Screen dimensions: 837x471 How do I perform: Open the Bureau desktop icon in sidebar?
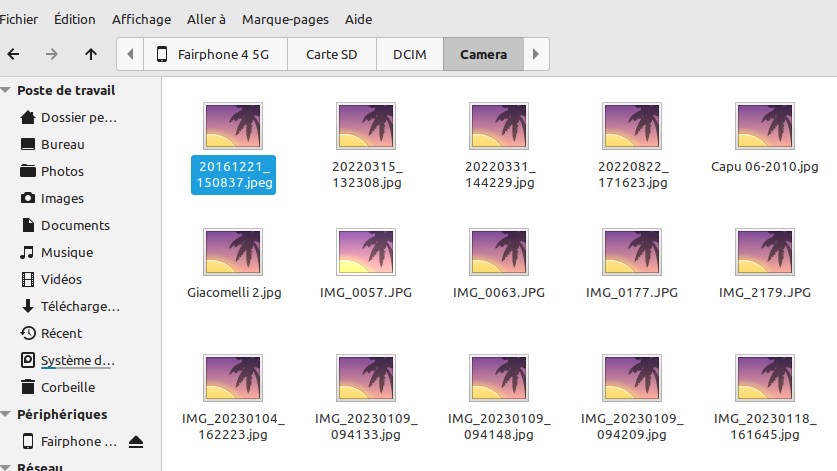point(28,144)
